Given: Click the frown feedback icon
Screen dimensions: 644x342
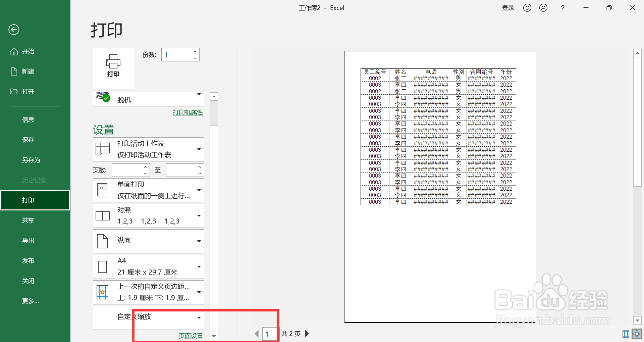Looking at the screenshot, I should coord(543,8).
